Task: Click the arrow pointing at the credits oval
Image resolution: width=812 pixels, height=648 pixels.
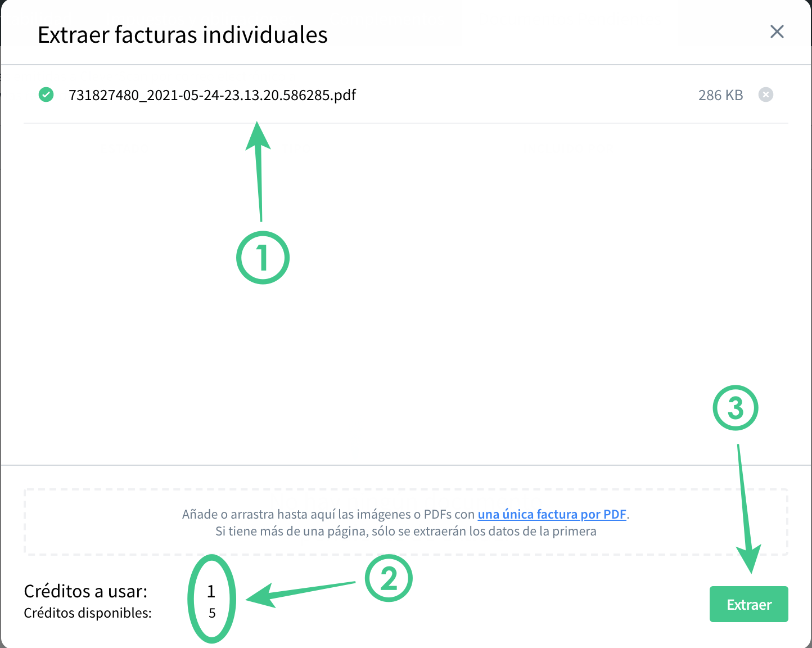Action: click(301, 595)
